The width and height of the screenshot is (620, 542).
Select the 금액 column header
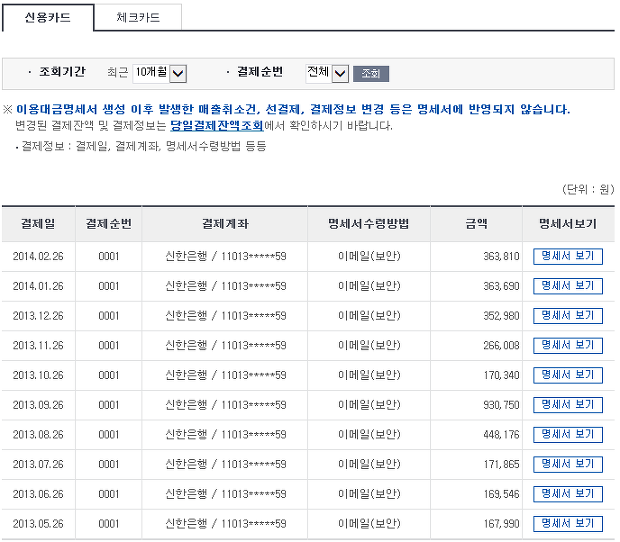tap(476, 224)
